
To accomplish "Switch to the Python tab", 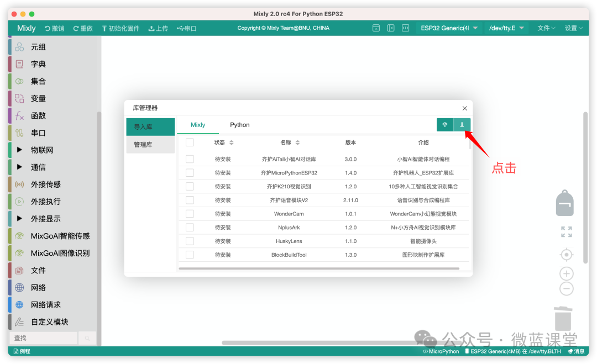I will pos(239,125).
